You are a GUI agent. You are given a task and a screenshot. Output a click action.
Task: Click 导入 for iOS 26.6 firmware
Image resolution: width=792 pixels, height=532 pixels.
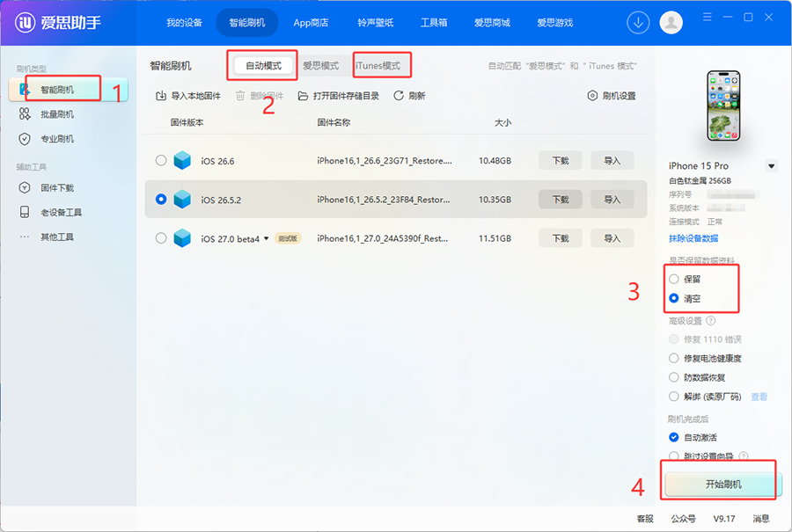[612, 161]
